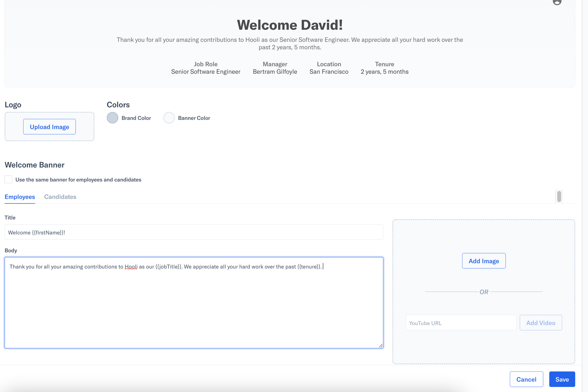Click the Body textarea resize handle

pos(381,346)
